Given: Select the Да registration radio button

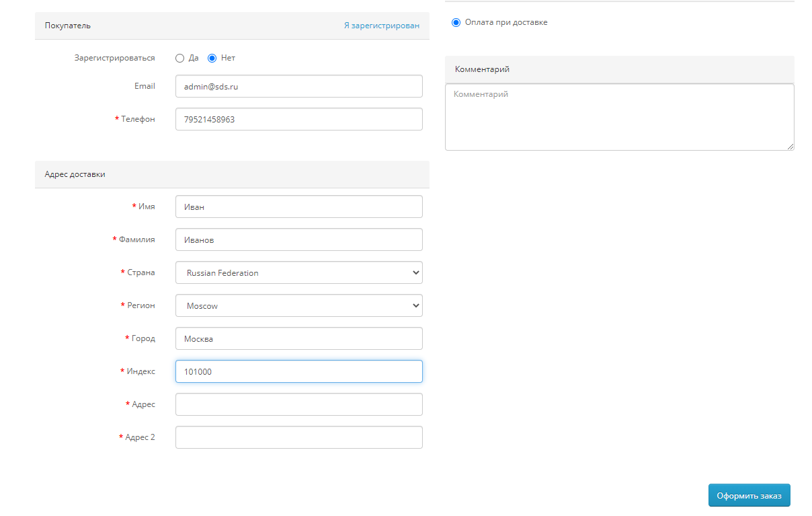Looking at the screenshot, I should pos(179,58).
